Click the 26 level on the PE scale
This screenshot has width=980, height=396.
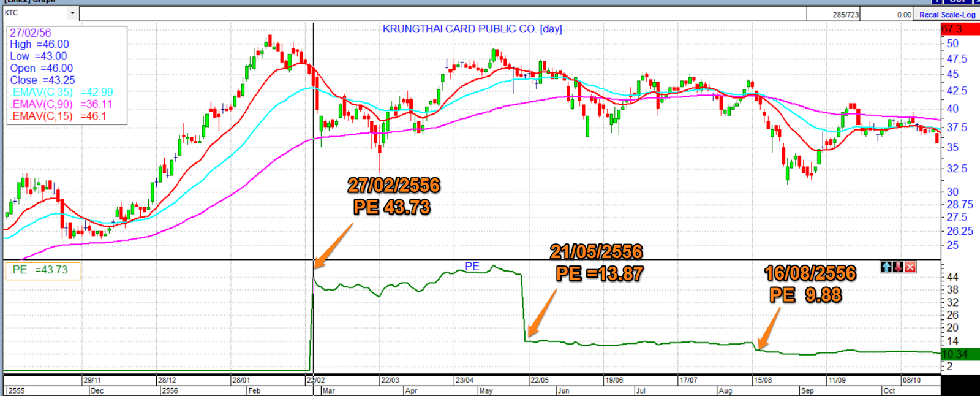tap(952, 315)
